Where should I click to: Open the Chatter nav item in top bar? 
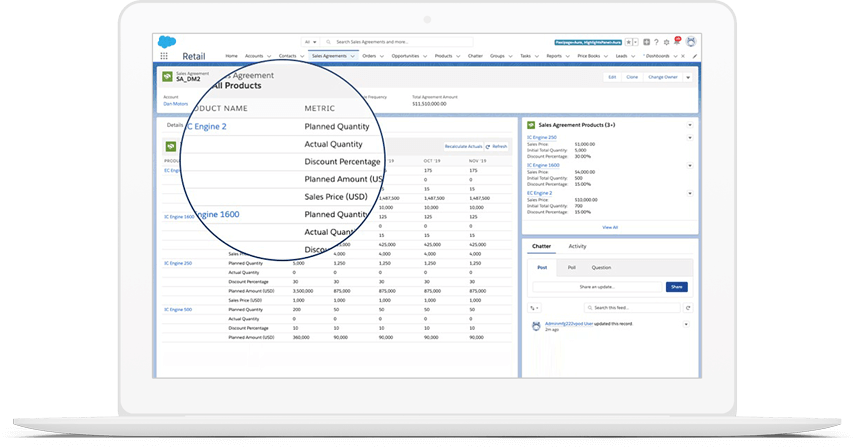coord(475,56)
